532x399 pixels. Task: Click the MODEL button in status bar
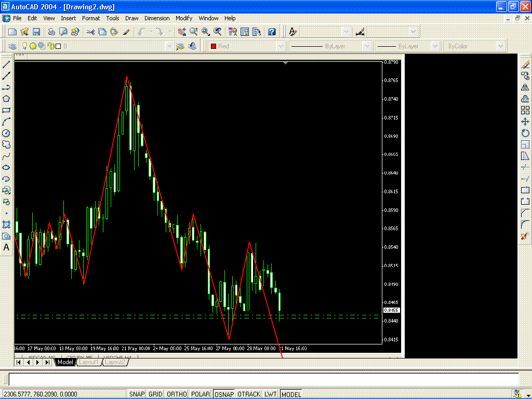pos(291,394)
